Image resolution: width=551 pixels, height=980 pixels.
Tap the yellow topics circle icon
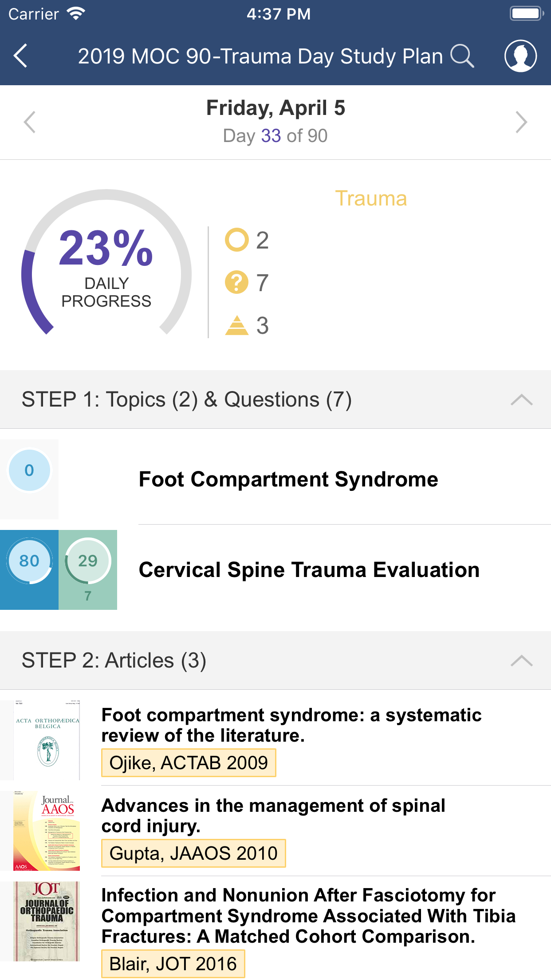click(x=237, y=240)
